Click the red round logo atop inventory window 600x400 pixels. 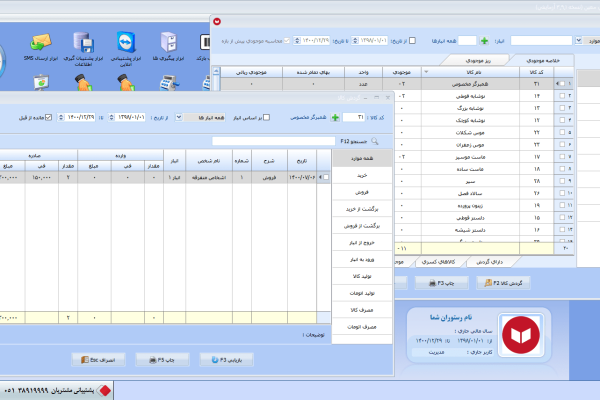[x=217, y=21]
